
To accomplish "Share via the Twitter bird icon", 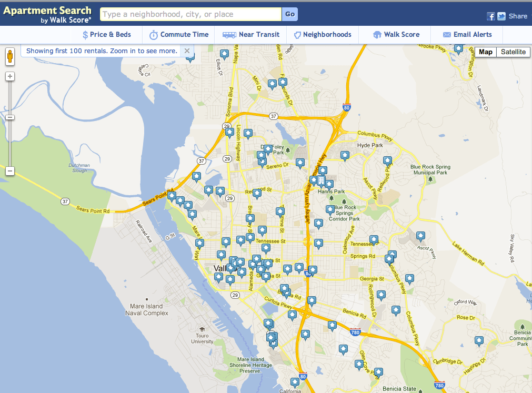I will pyautogui.click(x=501, y=16).
